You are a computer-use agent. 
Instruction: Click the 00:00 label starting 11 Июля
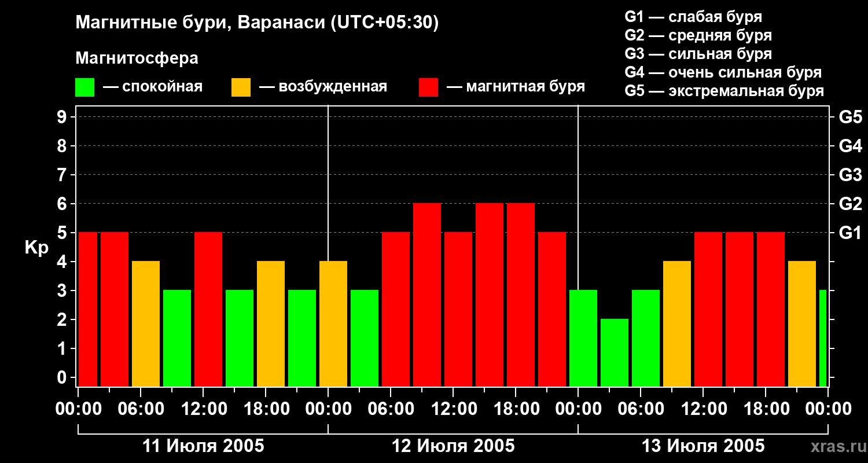79,409
